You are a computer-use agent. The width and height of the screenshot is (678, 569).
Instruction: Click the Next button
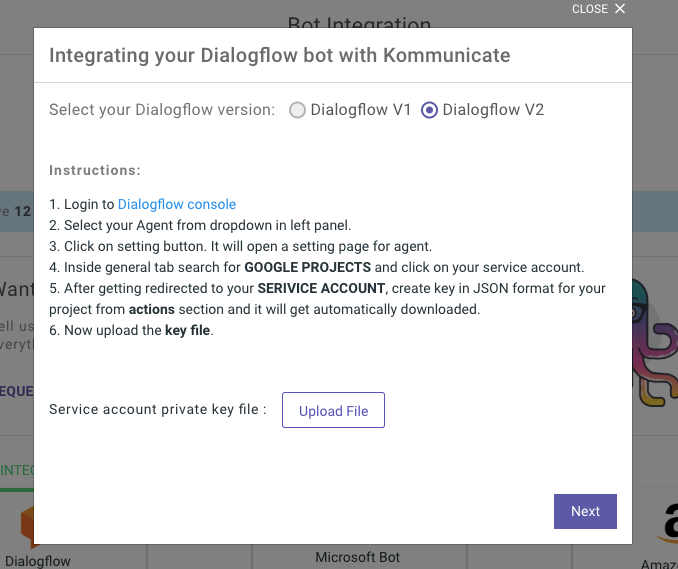pos(585,511)
